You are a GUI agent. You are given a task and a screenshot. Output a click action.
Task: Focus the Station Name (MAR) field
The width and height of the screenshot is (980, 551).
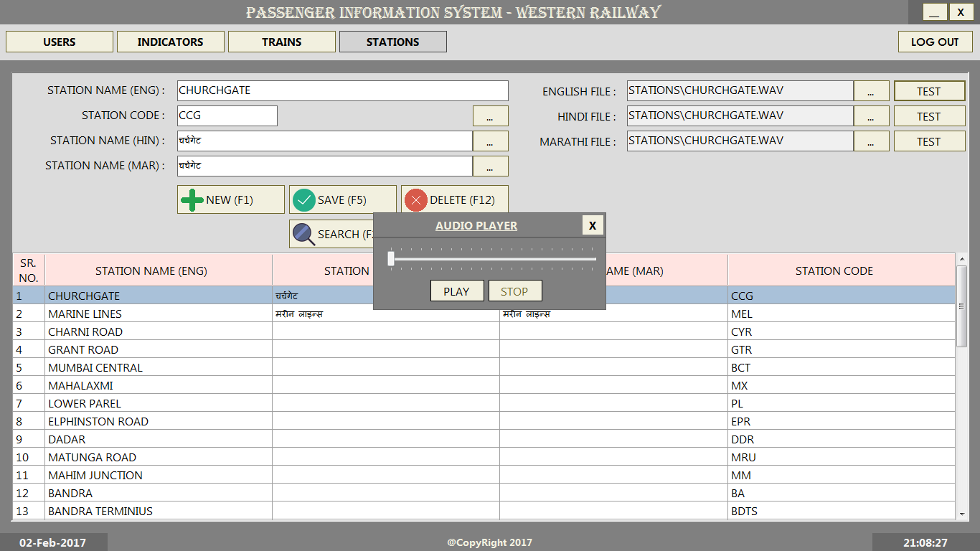[x=324, y=166]
